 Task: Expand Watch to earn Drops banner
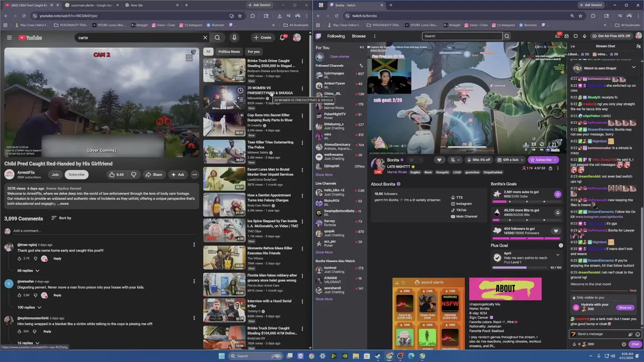point(633,68)
